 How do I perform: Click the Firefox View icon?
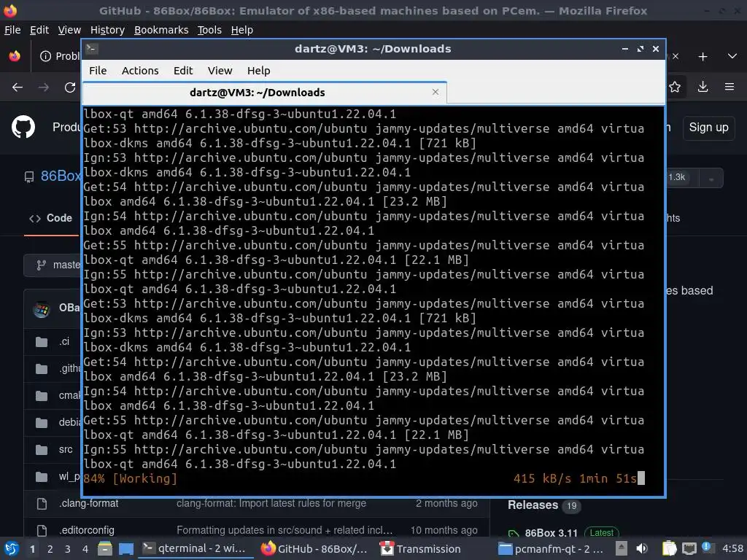(x=15, y=56)
